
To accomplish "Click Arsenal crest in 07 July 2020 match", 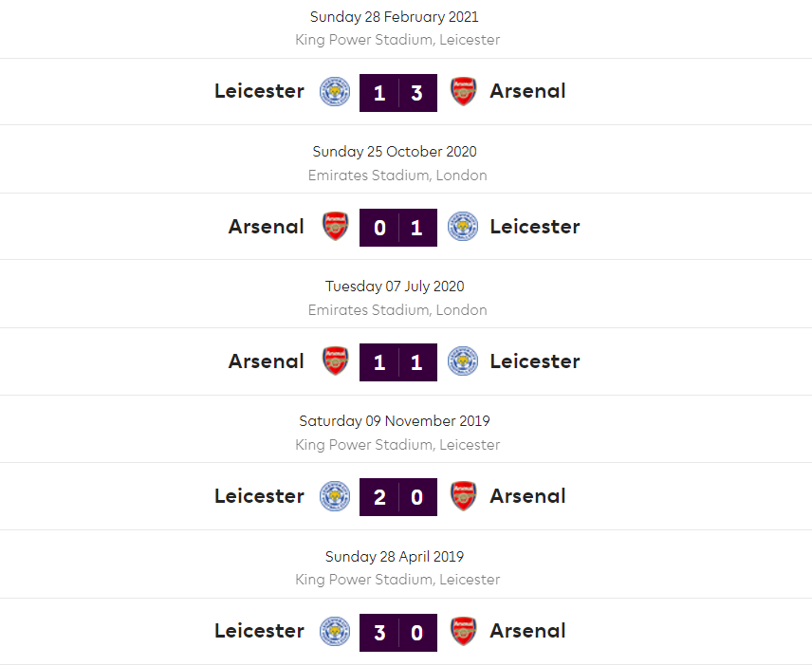I will [335, 361].
